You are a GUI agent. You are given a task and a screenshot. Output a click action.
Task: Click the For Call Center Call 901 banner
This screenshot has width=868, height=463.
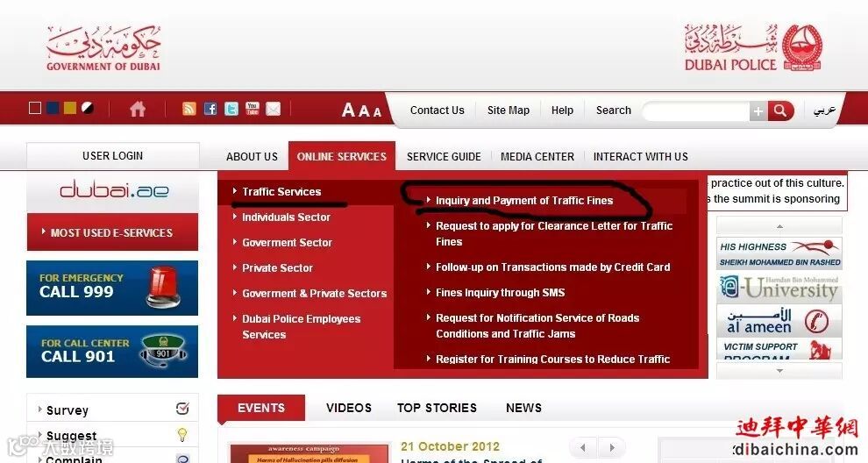click(112, 352)
